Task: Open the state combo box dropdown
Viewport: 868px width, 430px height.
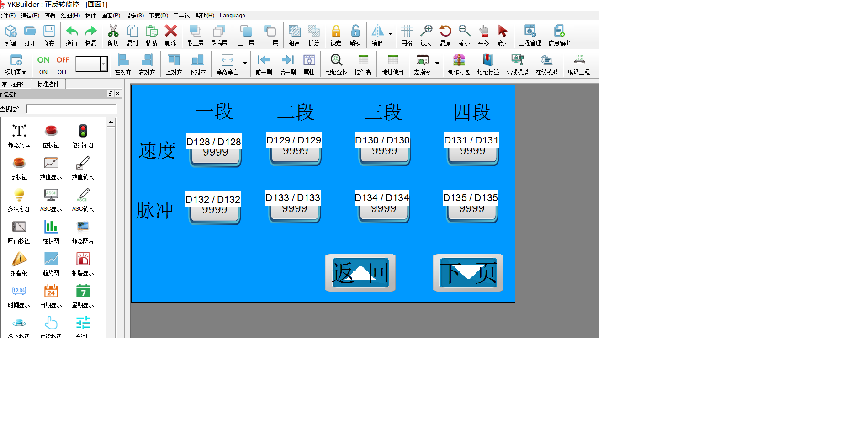Action: point(104,64)
